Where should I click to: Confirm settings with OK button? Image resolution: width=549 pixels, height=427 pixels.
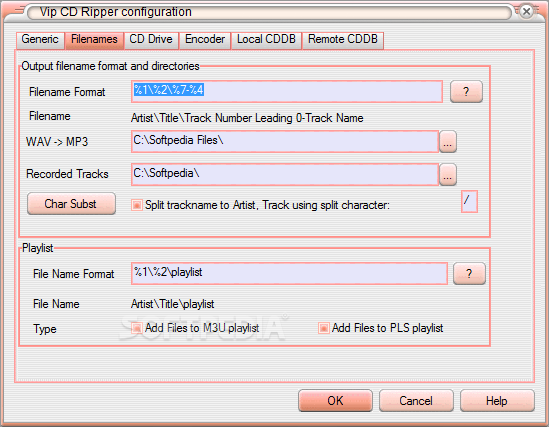coord(335,401)
